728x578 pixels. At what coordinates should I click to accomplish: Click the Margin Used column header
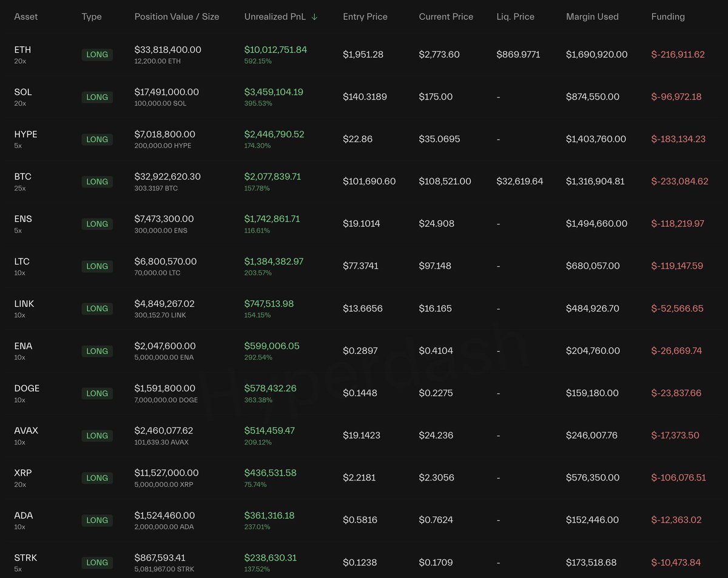pos(592,17)
